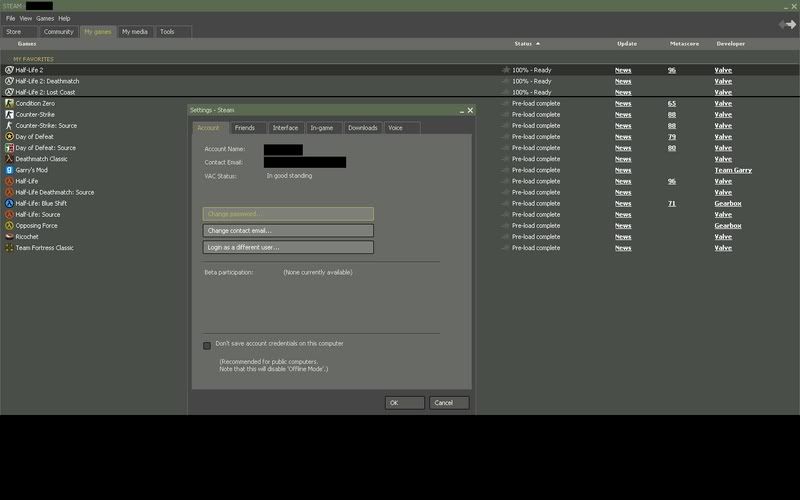Viewport: 800px width, 500px height.
Task: Toggle favorite star for Half-Life 2: Deathmatch
Action: pos(506,81)
